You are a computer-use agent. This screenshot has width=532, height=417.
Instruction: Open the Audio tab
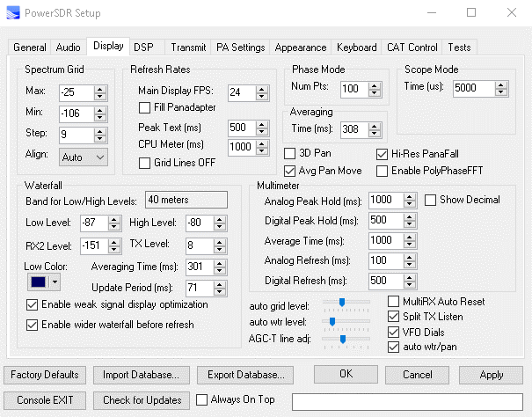69,48
